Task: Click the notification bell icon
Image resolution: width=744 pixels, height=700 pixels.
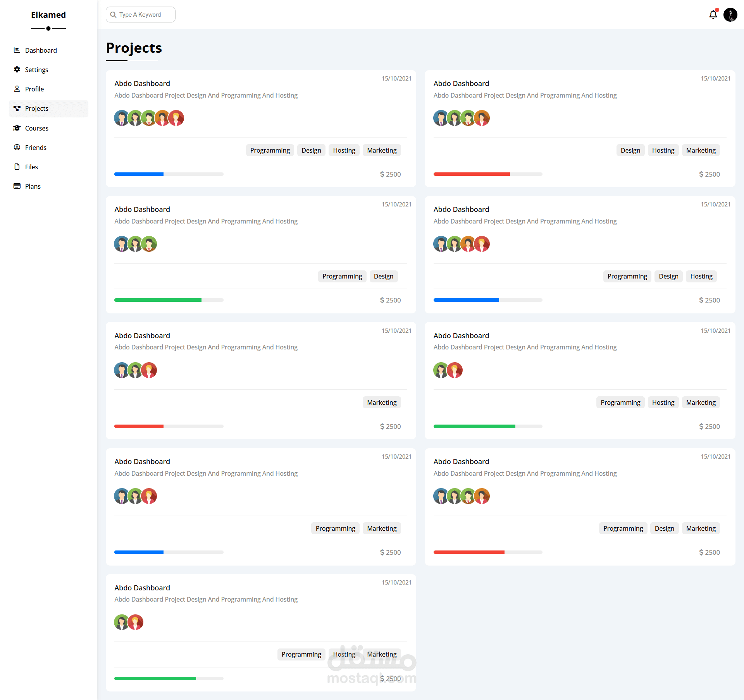Action: (713, 15)
